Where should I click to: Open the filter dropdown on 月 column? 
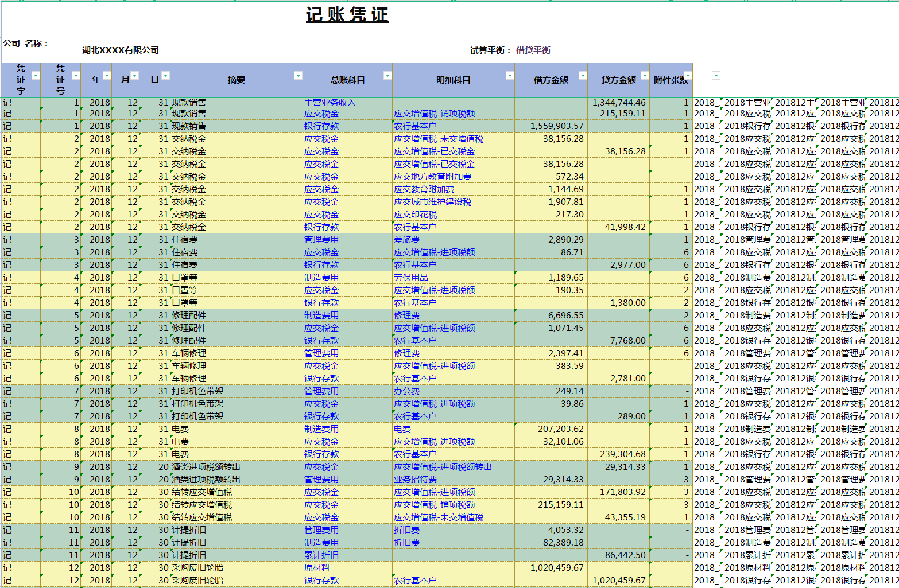pos(134,75)
